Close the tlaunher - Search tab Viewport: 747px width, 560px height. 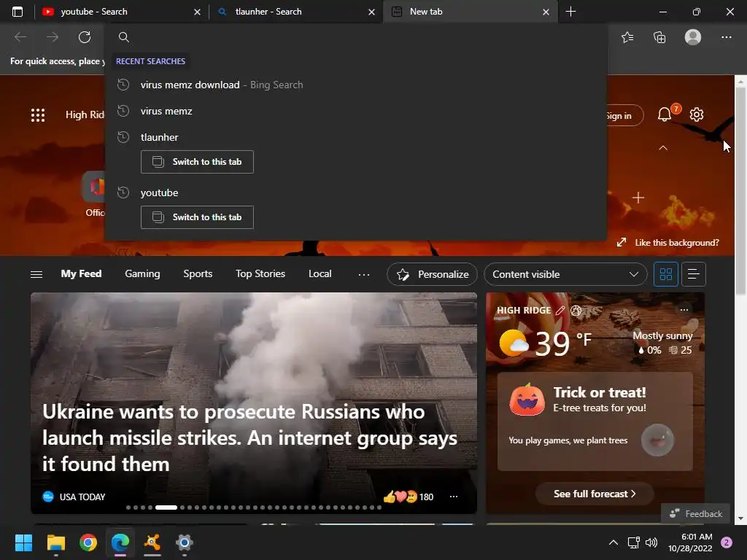pos(371,12)
